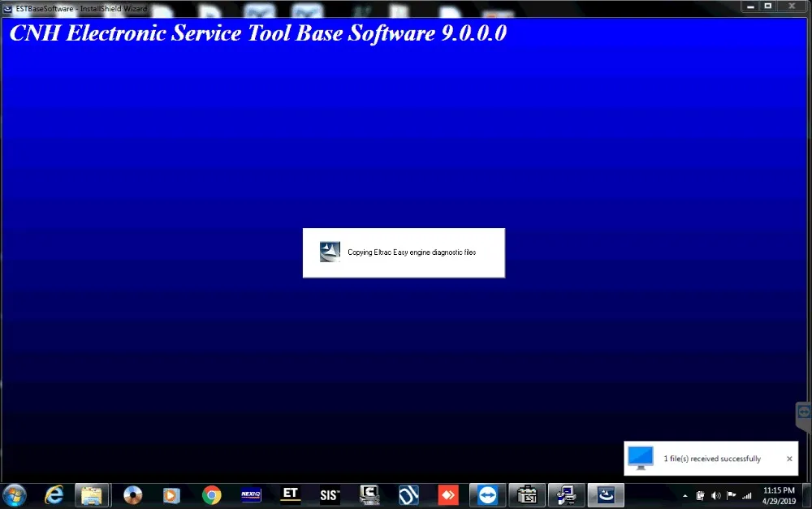Open the TeamViewer side panel tab
Viewport: 812px width, 509px height.
(x=804, y=416)
